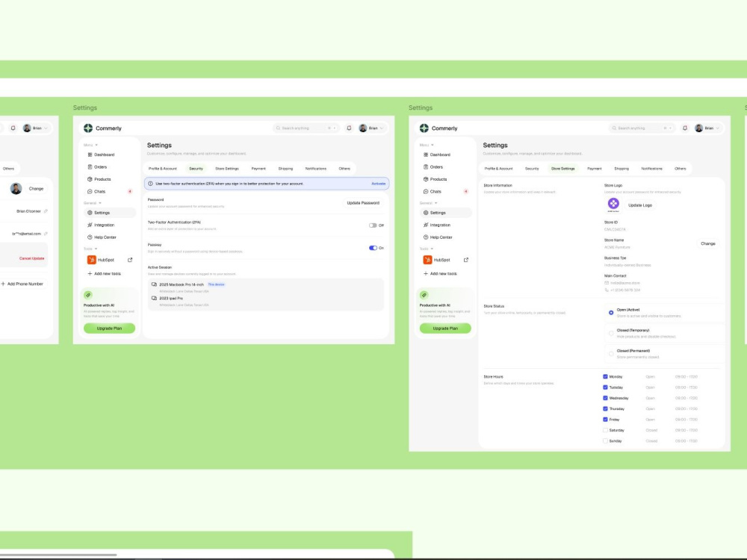Select Products icon in the Security frame sidebar
The width and height of the screenshot is (747, 560).
point(90,179)
